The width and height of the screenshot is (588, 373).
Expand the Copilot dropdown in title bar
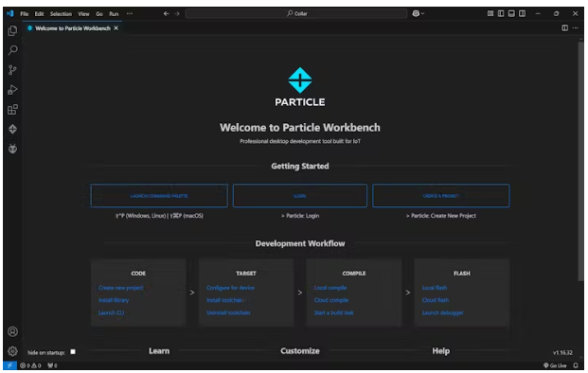click(x=419, y=13)
